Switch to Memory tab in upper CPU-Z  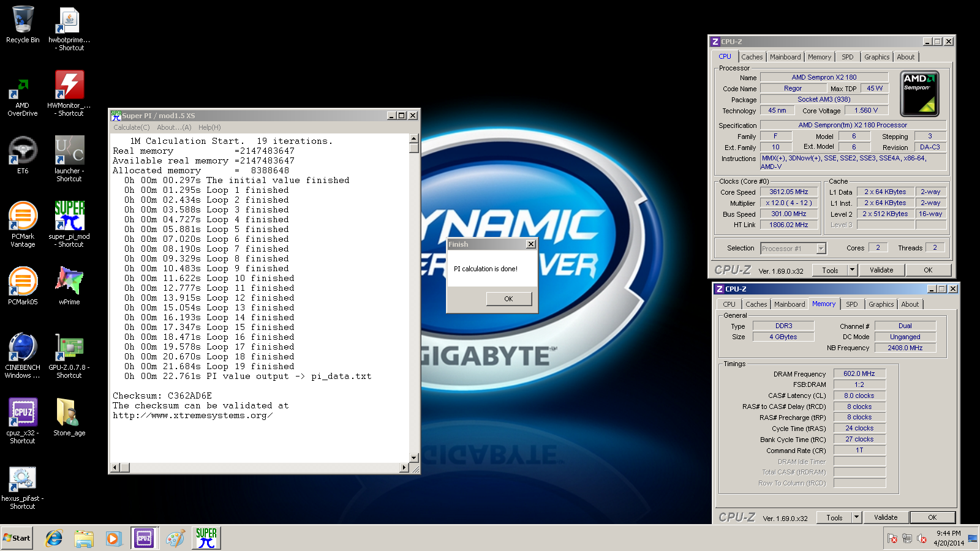coord(820,57)
